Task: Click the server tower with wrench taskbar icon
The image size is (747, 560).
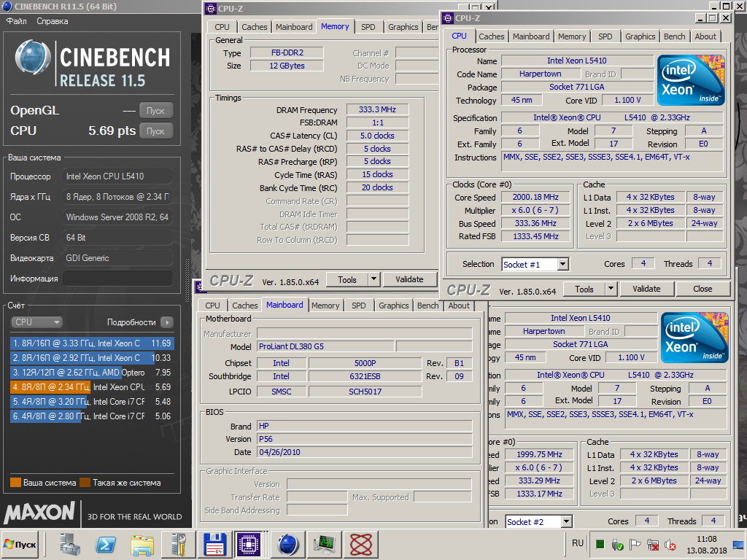Action: coord(179,544)
